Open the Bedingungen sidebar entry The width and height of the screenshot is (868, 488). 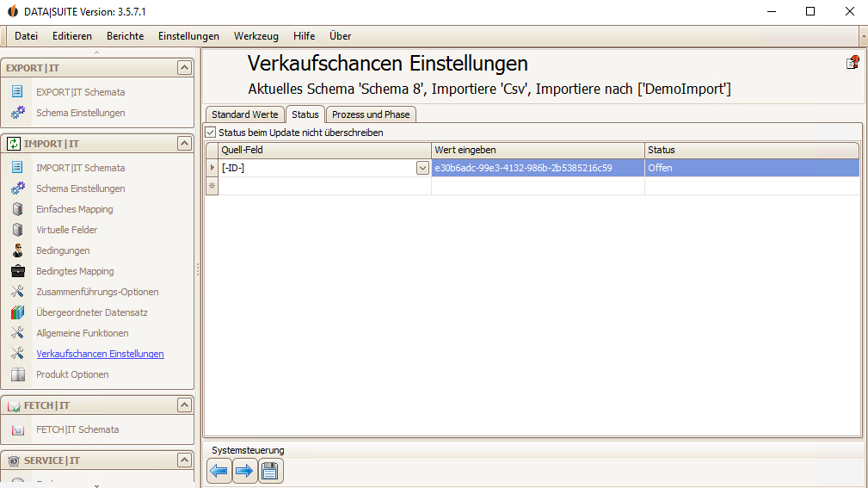coord(63,250)
